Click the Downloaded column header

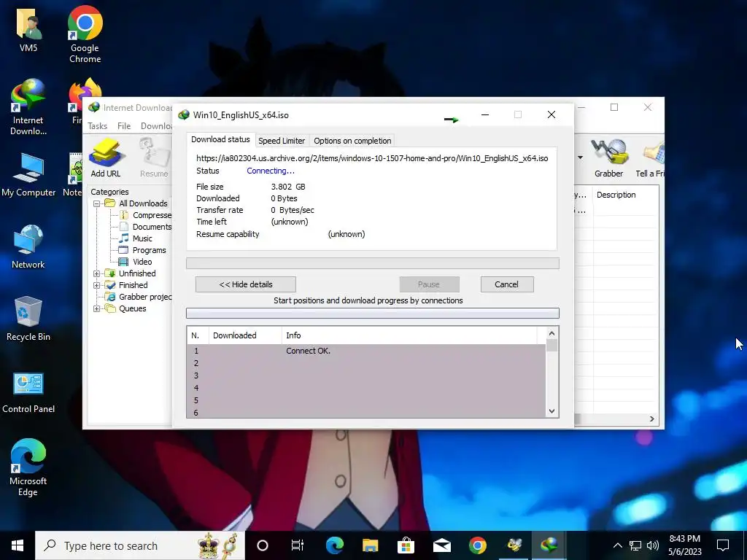[245, 335]
